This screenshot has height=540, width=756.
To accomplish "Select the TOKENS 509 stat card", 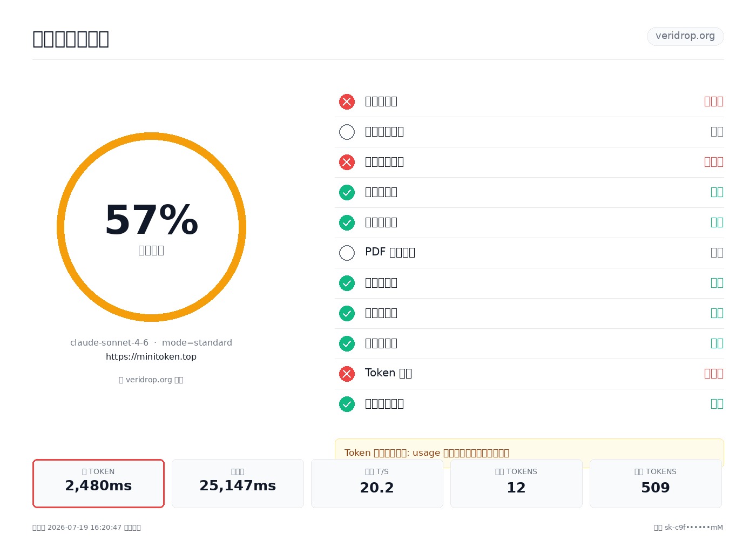I will [x=656, y=483].
